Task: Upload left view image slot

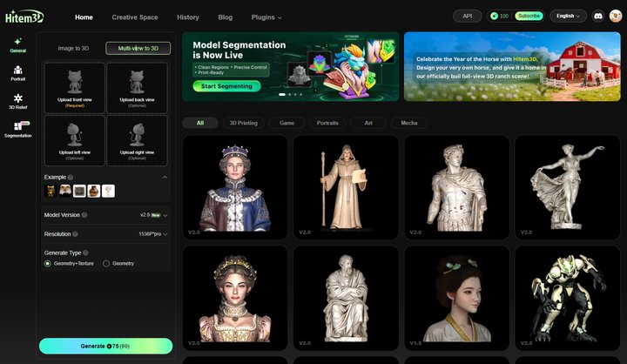Action: [x=75, y=141]
